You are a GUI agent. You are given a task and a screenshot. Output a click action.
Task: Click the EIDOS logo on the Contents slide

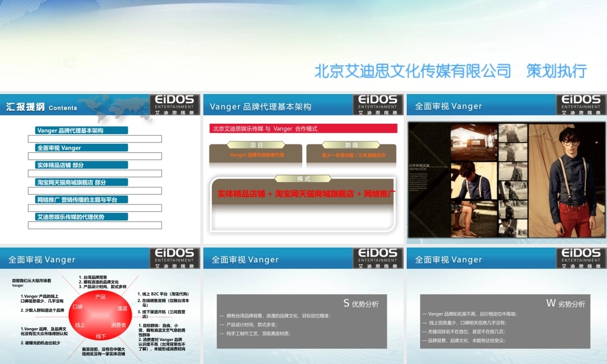[x=175, y=104]
